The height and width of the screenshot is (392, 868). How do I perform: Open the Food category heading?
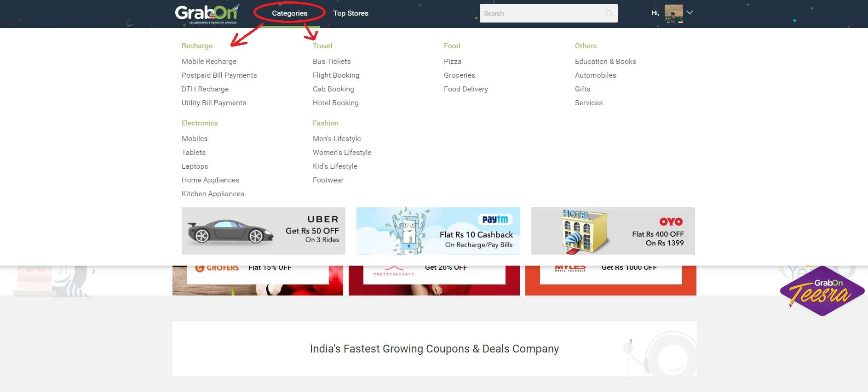(452, 46)
